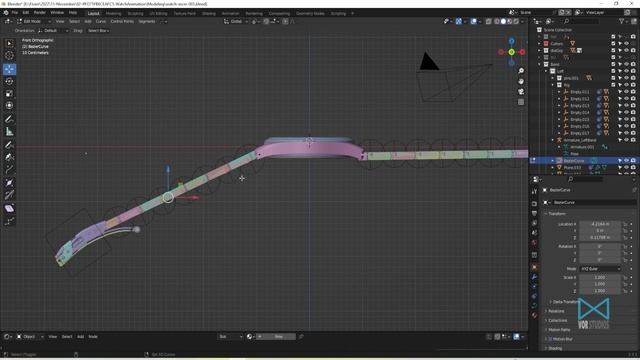
Task: Click the pan view hand icon
Action: tap(521, 81)
